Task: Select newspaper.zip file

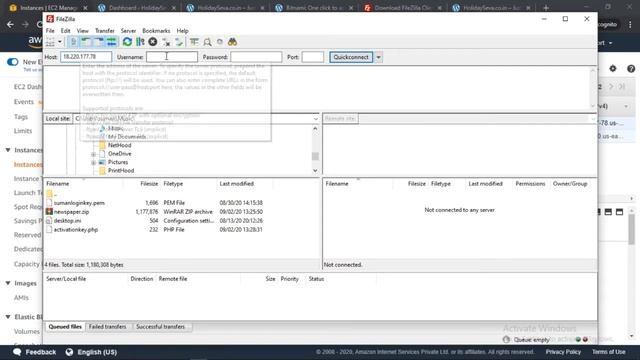Action: click(71, 212)
